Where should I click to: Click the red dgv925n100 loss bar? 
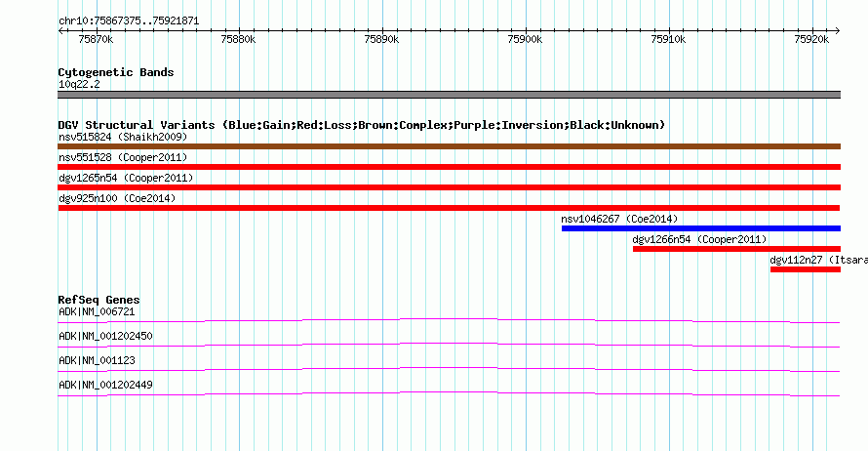(449, 208)
